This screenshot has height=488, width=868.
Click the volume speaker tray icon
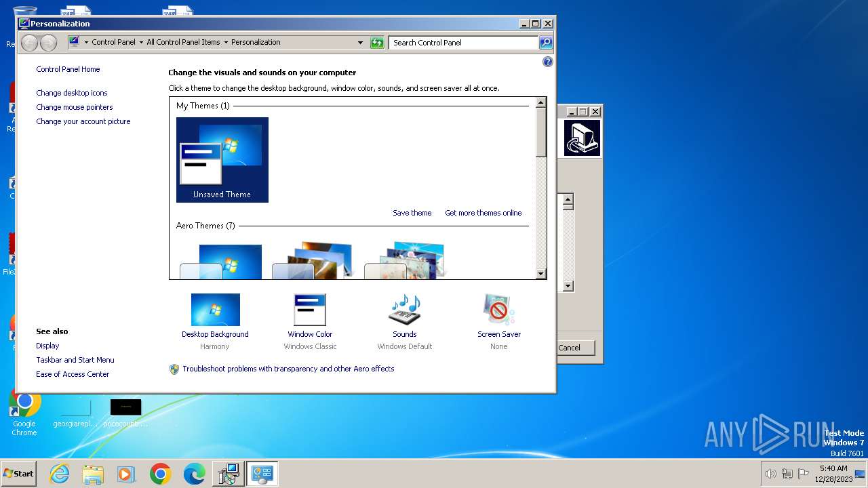(770, 474)
